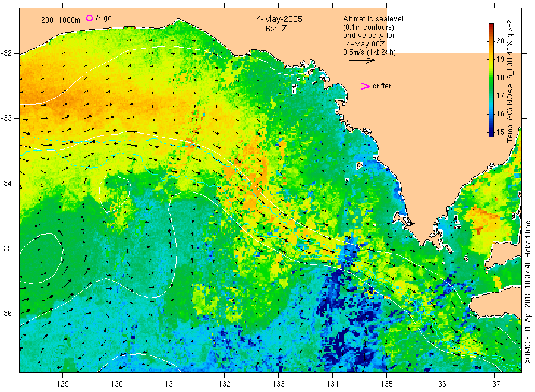This screenshot has height=392, width=535.
Task: Click the magenta drifter arrow marker
Action: coord(366,86)
